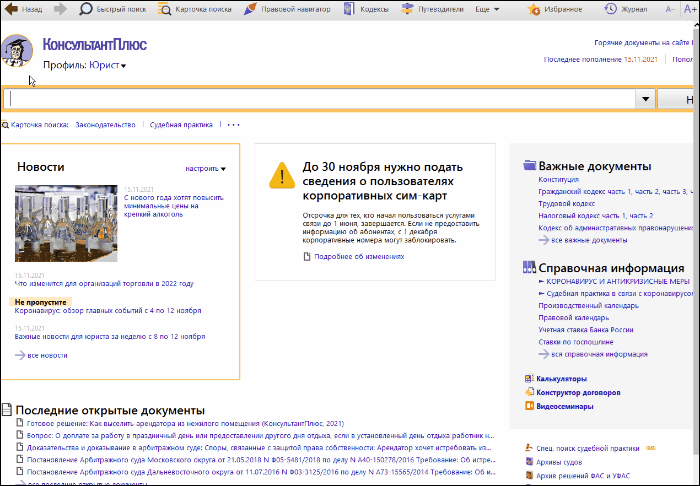Click the Карточка поиска toolbar label
Screen dimensions: 700x486
tap(203, 9)
